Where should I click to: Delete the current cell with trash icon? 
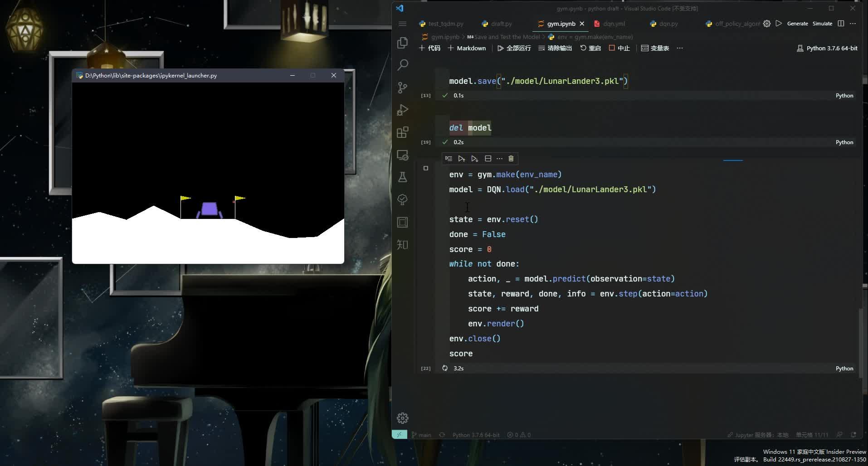(x=511, y=159)
